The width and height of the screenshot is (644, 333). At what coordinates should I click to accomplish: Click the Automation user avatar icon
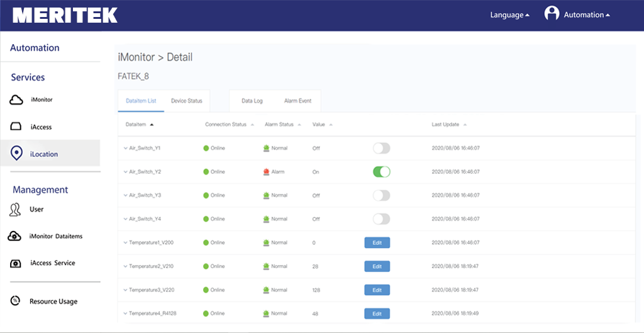pyautogui.click(x=552, y=14)
